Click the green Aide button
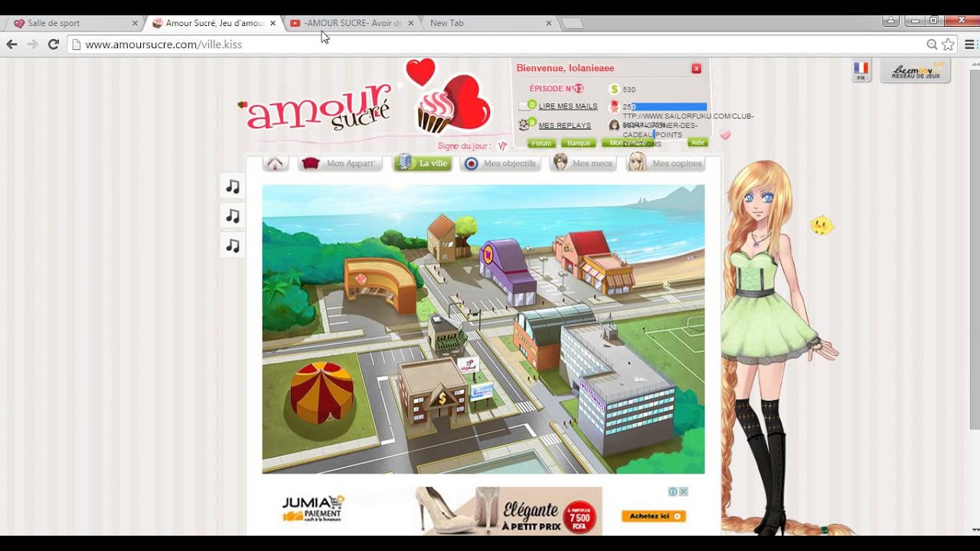This screenshot has width=980, height=551. (x=697, y=142)
